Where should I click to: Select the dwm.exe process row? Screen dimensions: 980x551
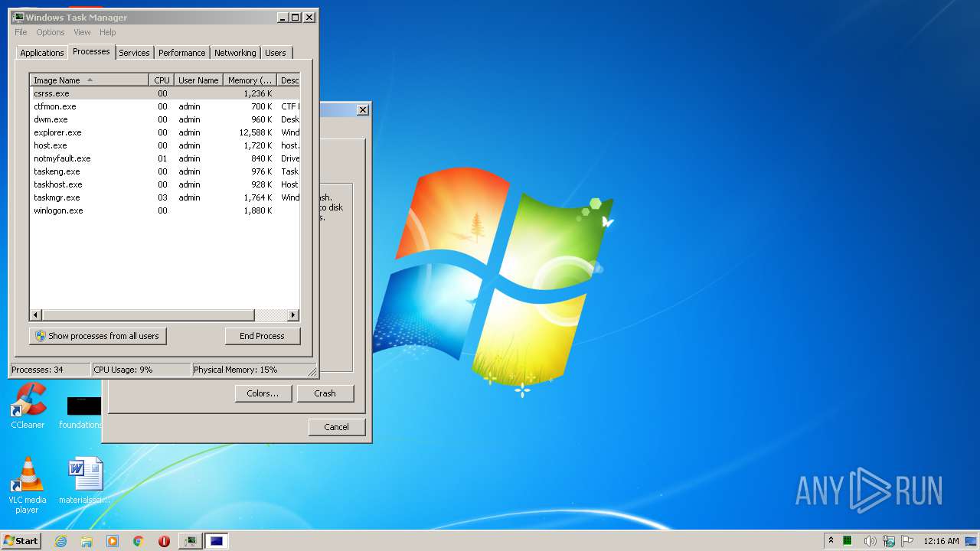coord(165,119)
